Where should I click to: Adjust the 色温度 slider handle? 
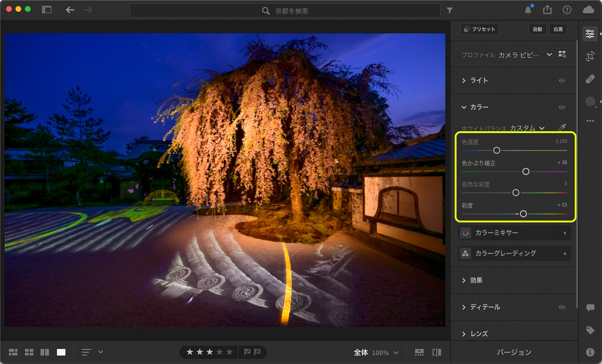(497, 150)
